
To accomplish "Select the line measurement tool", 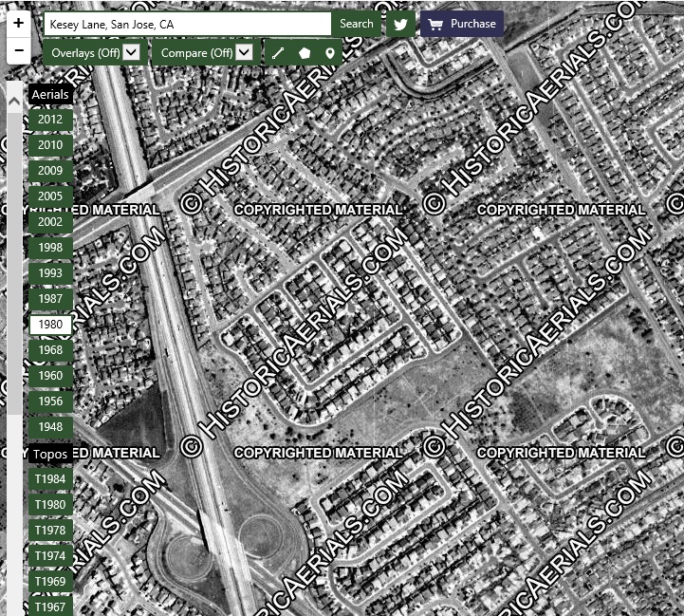I will (x=278, y=53).
